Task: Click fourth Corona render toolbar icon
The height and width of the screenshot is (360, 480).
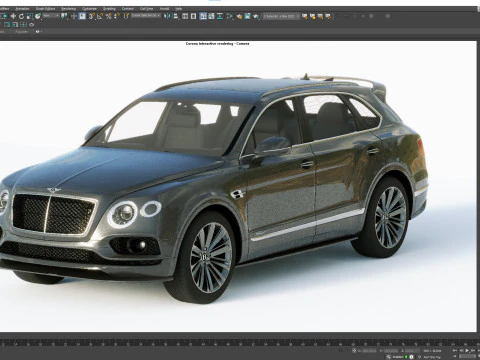Action: (328, 16)
